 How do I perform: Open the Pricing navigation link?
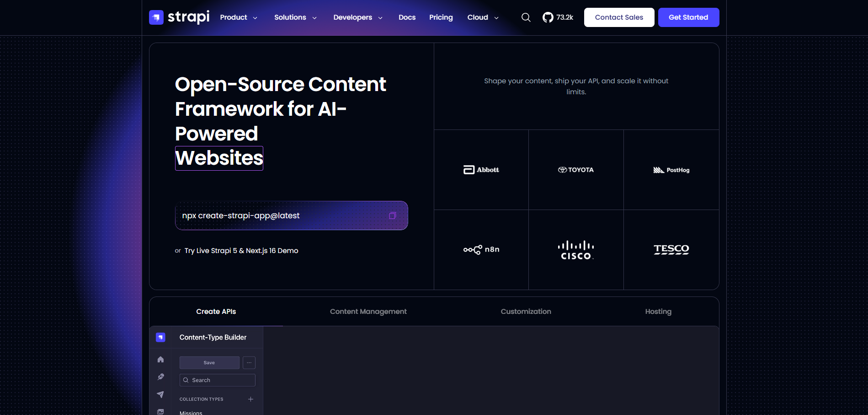(441, 17)
